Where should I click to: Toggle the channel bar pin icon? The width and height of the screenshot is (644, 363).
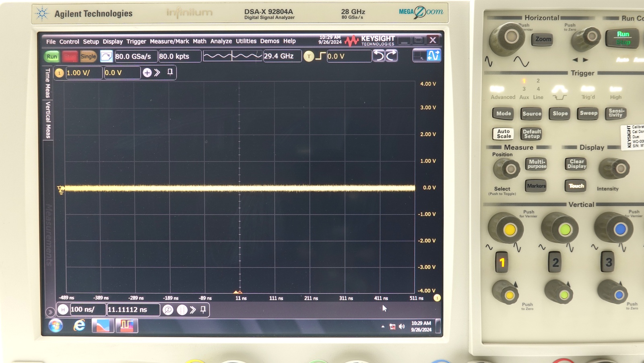170,72
